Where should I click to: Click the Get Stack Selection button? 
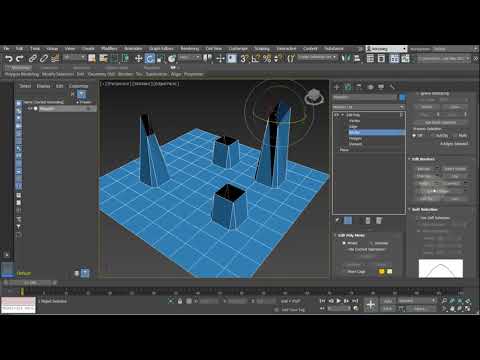(x=441, y=122)
